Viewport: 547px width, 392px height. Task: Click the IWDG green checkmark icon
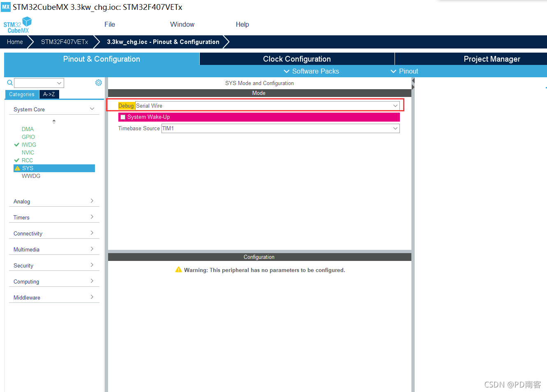(17, 145)
